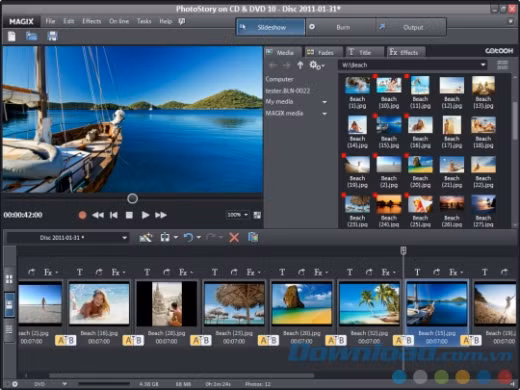Viewport: 520px width, 390px height.
Task: Open the Tasks menu
Action: (144, 21)
